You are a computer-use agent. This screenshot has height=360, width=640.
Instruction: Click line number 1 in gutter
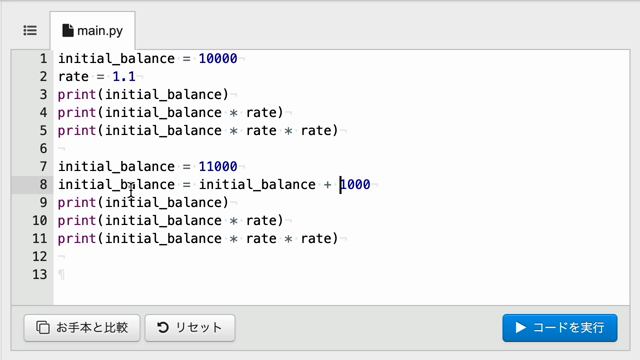[x=43, y=59]
